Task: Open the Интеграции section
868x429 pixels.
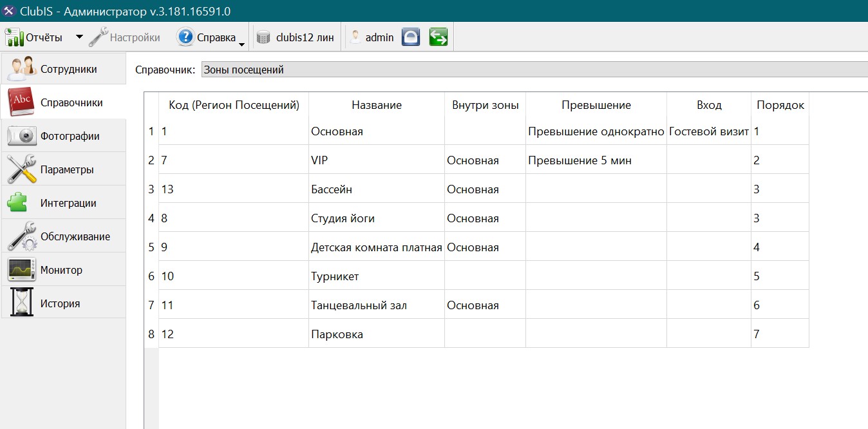Action: click(63, 203)
